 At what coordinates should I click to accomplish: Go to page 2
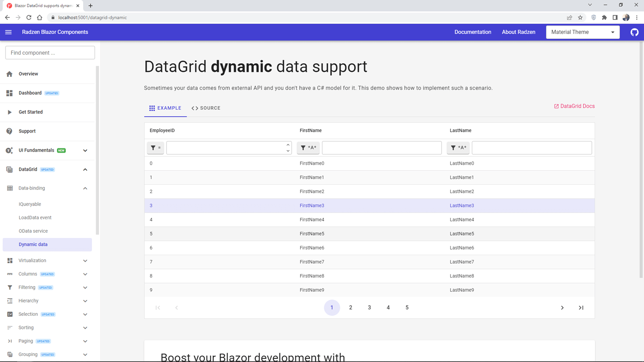click(350, 308)
